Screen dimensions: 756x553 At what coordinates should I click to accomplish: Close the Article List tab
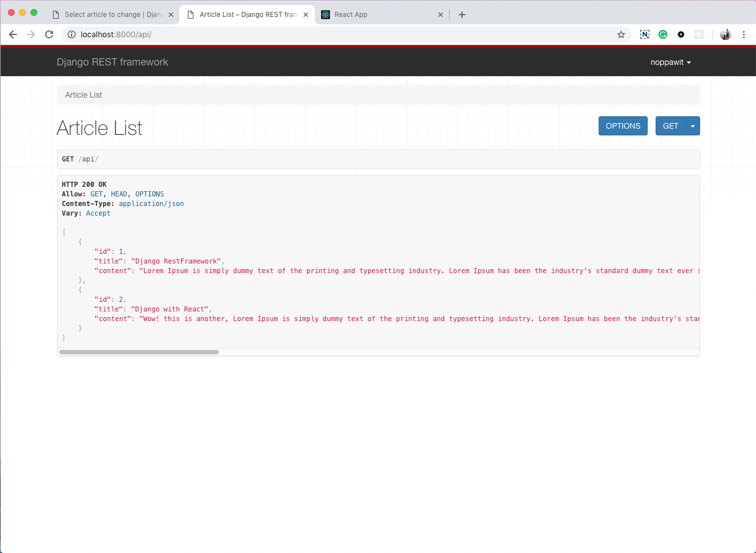[306, 15]
